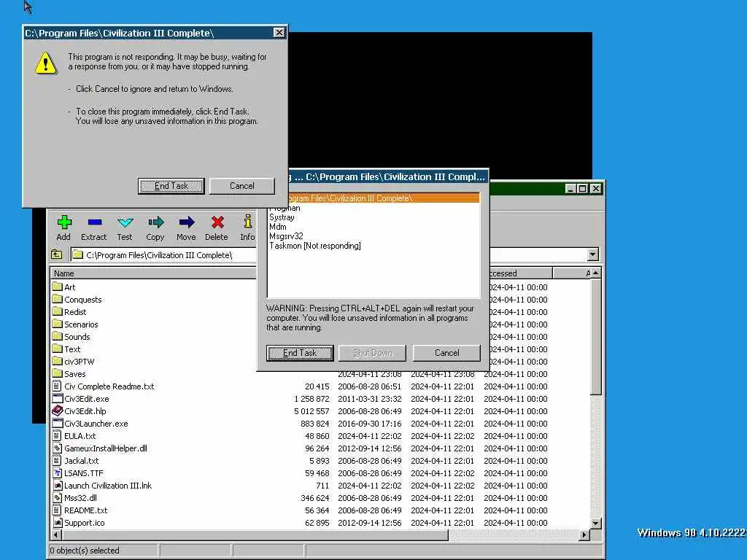The width and height of the screenshot is (747, 560).
Task: Click Shut Down in Close Program dialog
Action: click(372, 353)
